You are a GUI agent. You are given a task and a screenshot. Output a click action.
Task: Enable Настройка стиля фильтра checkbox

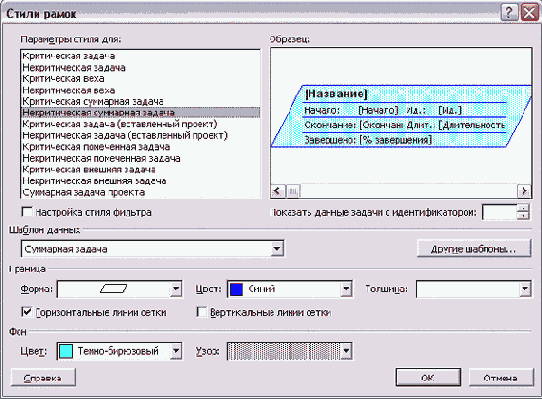[26, 212]
